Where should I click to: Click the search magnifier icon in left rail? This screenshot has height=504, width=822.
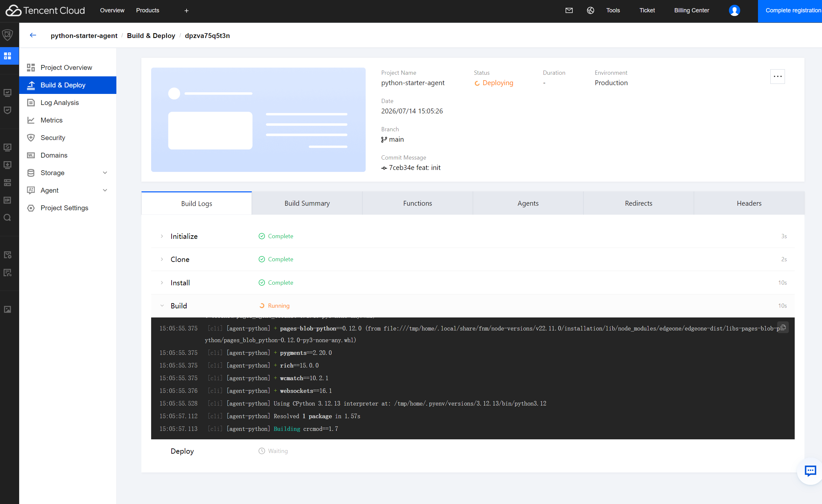click(7, 217)
